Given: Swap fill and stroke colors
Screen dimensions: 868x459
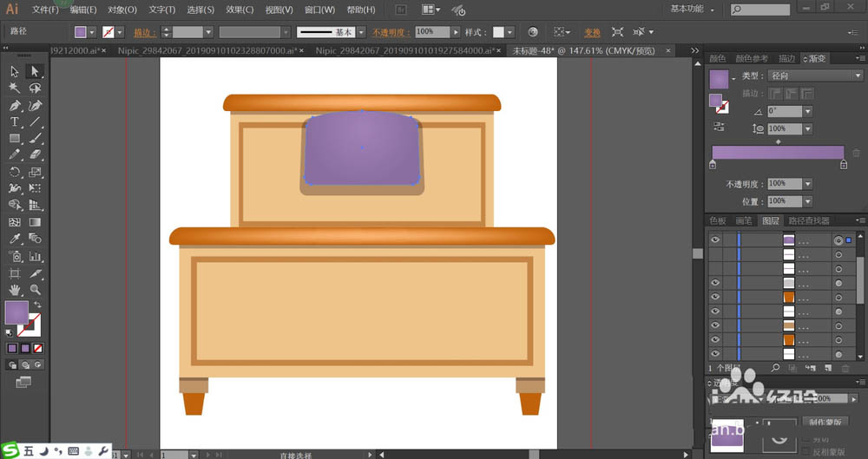Looking at the screenshot, I should click(37, 305).
